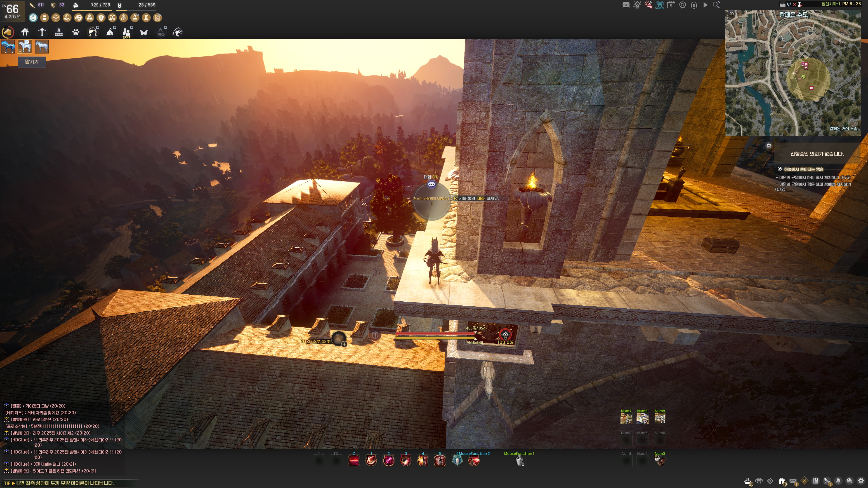
Task: Open the quest widget settings gear
Action: [769, 145]
